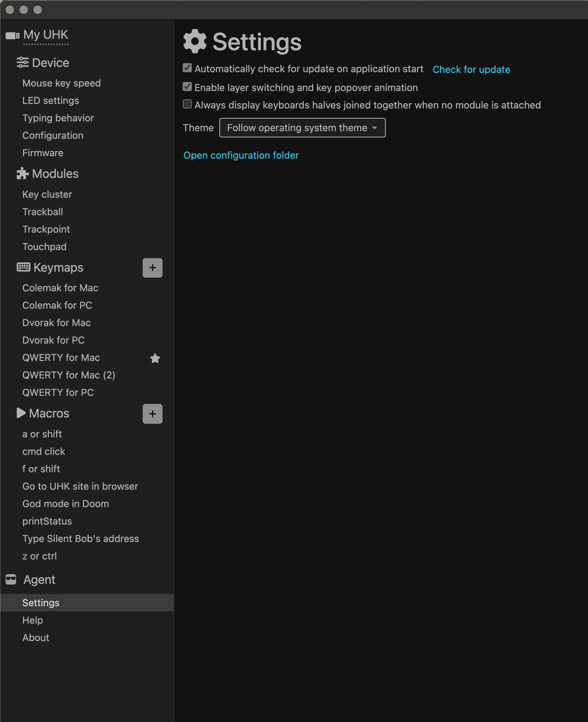Open the God mode in Doom macro
588x722 pixels.
[66, 504]
